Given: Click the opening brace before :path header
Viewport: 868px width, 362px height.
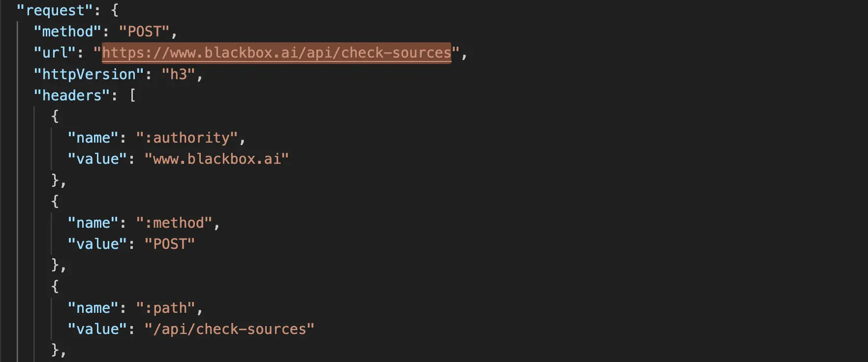Looking at the screenshot, I should click(55, 287).
